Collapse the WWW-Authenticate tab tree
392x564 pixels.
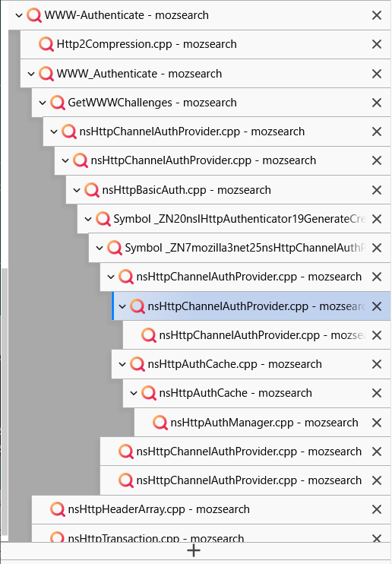pos(19,15)
